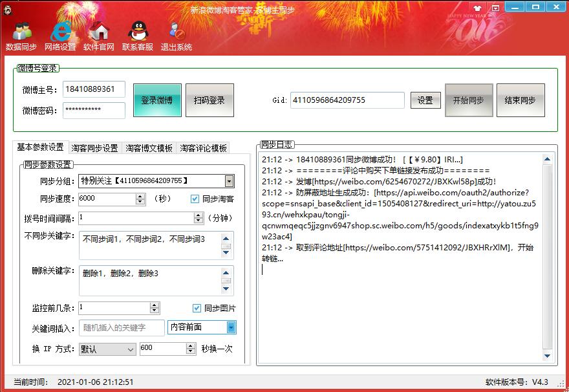Image resolution: width=569 pixels, height=392 pixels.
Task: Click the 监控前几条 input field
Action: click(114, 308)
